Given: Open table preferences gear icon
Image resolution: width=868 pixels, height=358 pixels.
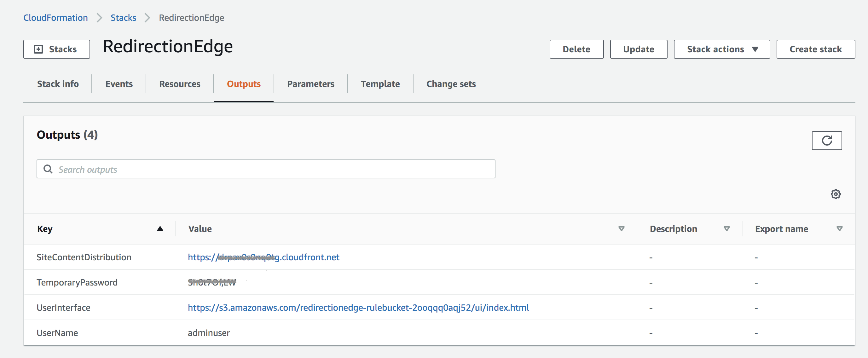Looking at the screenshot, I should click(x=835, y=194).
